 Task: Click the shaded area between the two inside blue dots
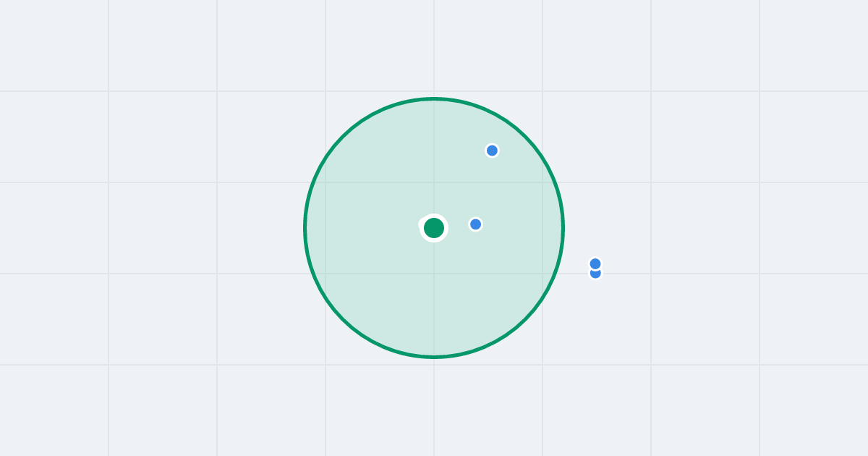483,188
